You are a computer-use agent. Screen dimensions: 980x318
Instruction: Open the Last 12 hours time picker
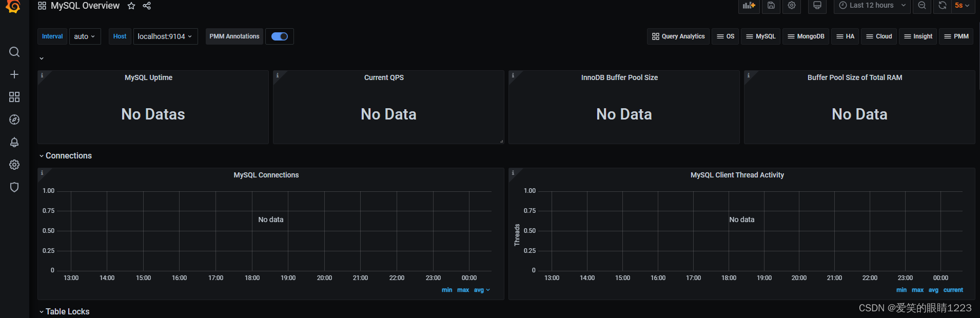872,6
